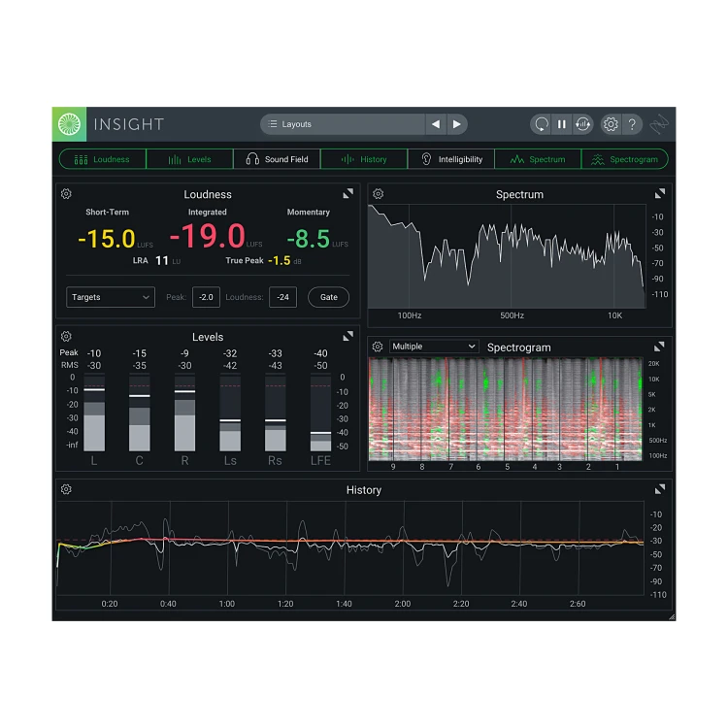Viewport: 728px width, 728px height.
Task: Click the Peak target field showing -2.0
Action: coord(206,297)
